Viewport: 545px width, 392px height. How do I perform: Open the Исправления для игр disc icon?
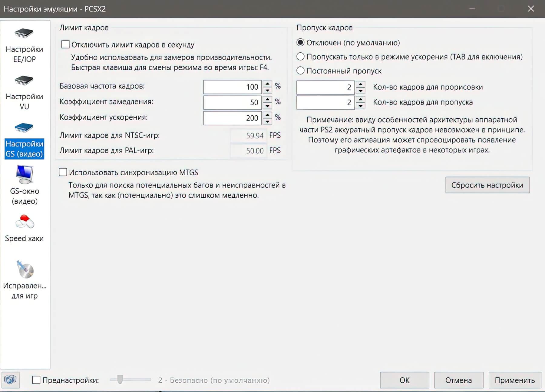(25, 269)
